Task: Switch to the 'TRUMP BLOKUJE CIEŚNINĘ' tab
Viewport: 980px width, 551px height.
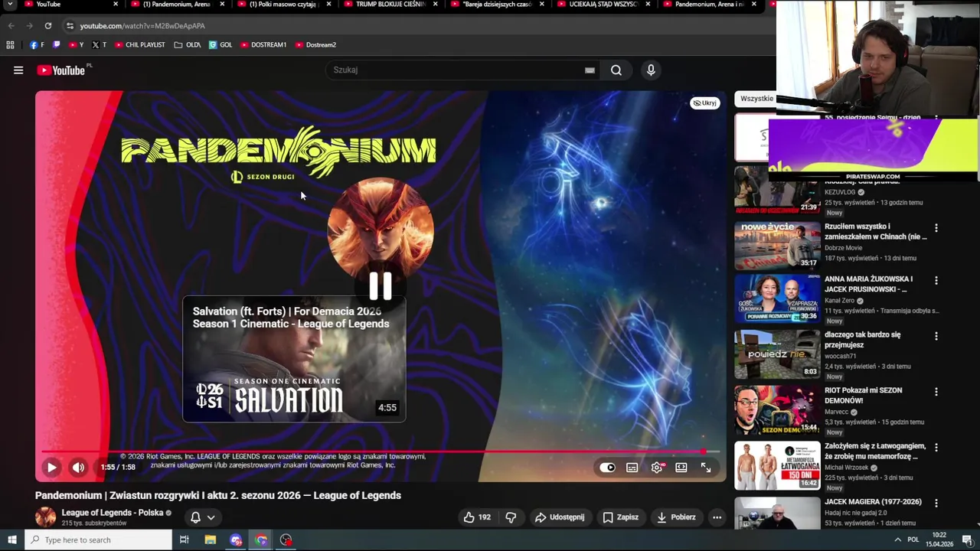Action: [390, 5]
